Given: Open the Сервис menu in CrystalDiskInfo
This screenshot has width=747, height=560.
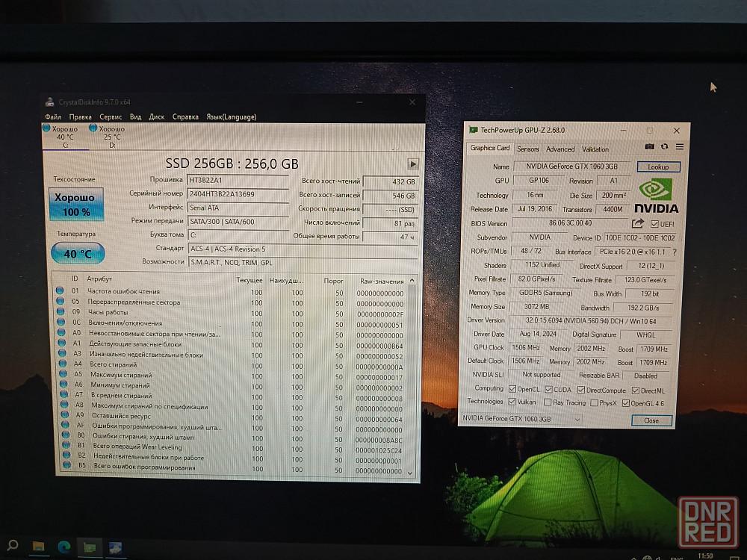Looking at the screenshot, I should (111, 116).
